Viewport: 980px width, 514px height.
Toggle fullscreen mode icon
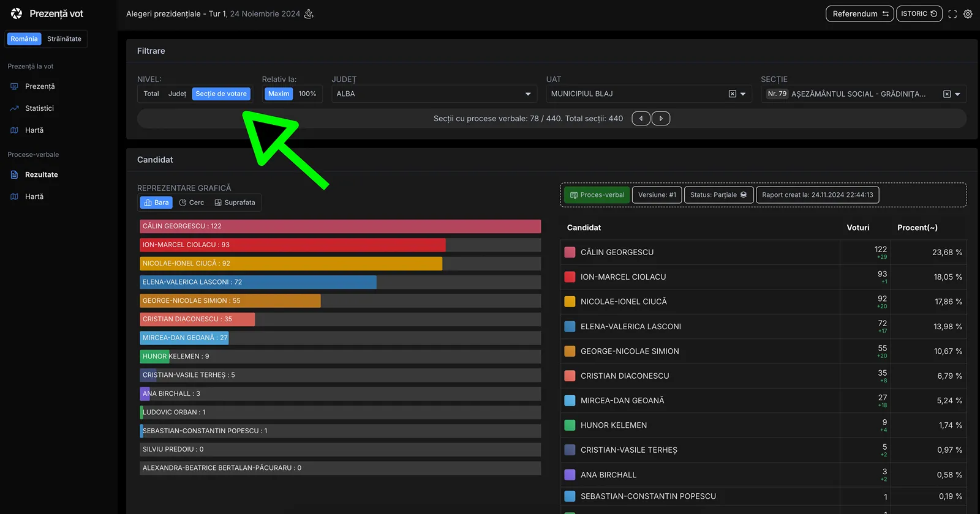(952, 14)
